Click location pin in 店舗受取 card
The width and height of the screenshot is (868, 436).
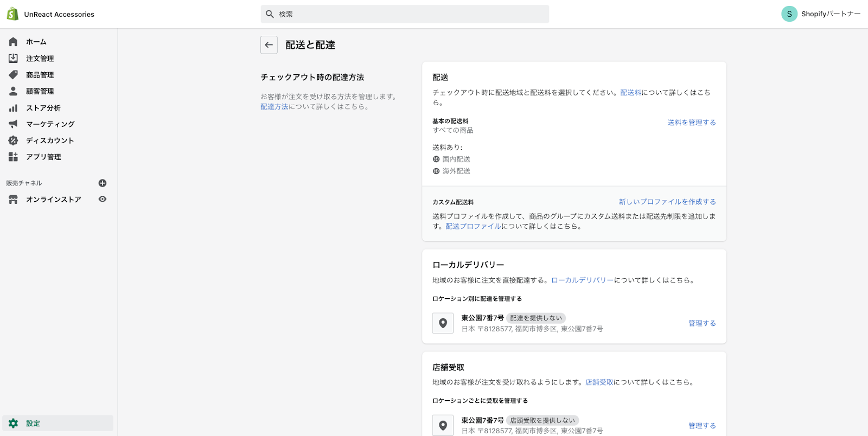(443, 426)
